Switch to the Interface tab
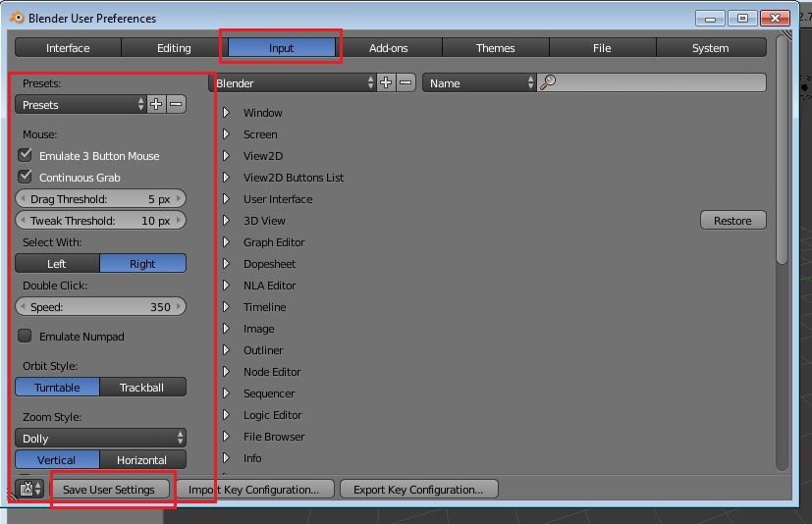 [68, 48]
